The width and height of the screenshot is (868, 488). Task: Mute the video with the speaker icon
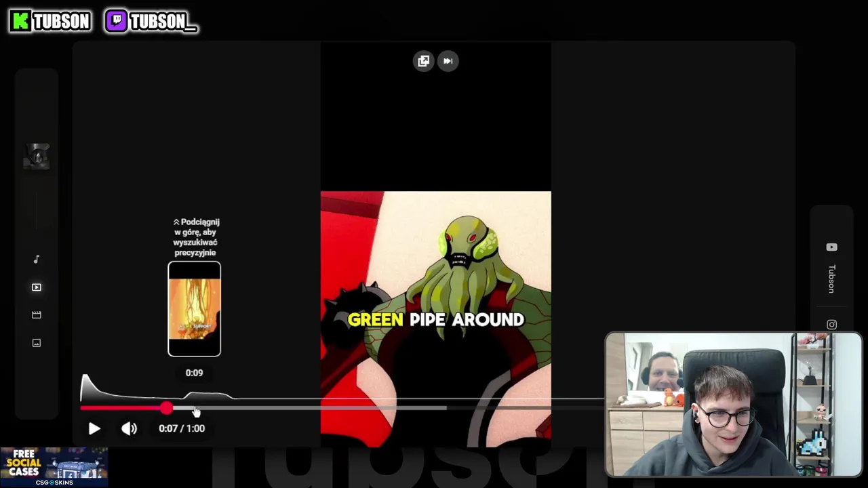[129, 428]
